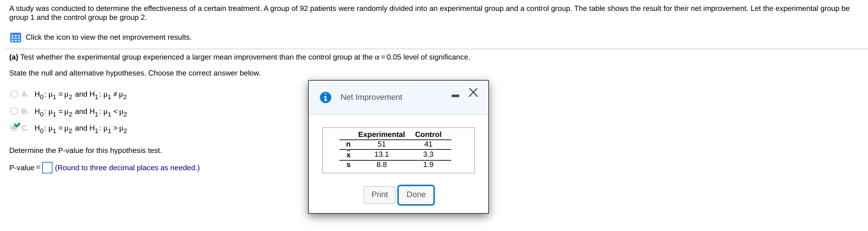Screen dimensions: 868x231
Task: Click the Net Improvement dialog title
Action: tap(371, 97)
